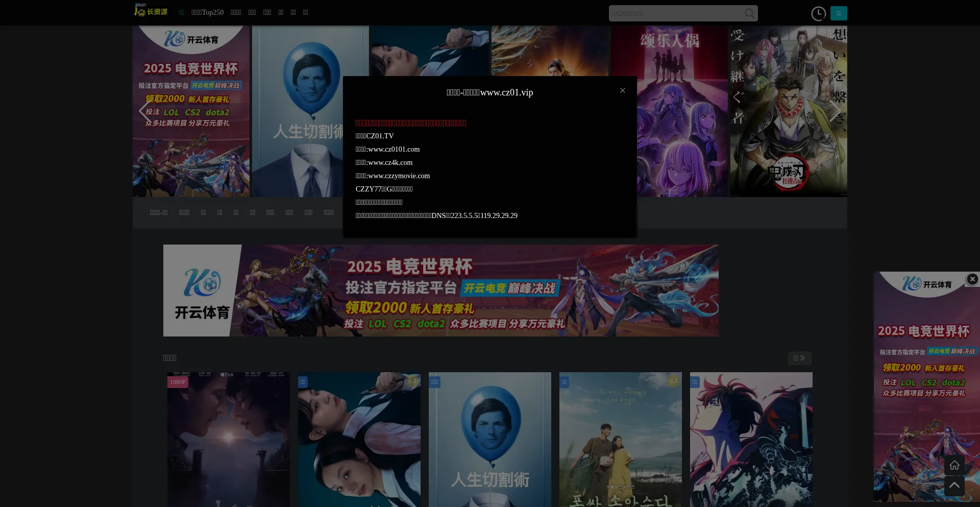Click the next-slide arrow on the carousel
Viewport: 980px width, 507px height.
(x=836, y=111)
